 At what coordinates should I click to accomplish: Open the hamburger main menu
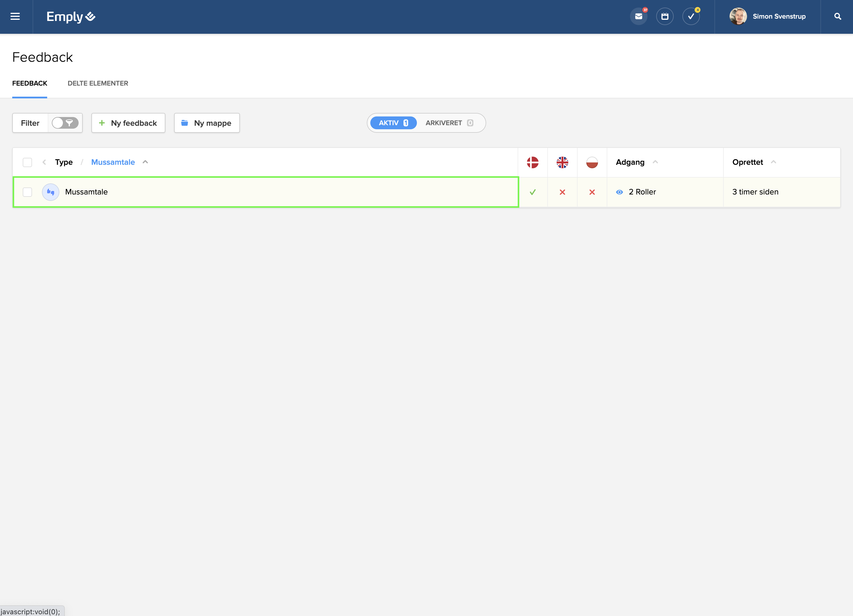[15, 17]
